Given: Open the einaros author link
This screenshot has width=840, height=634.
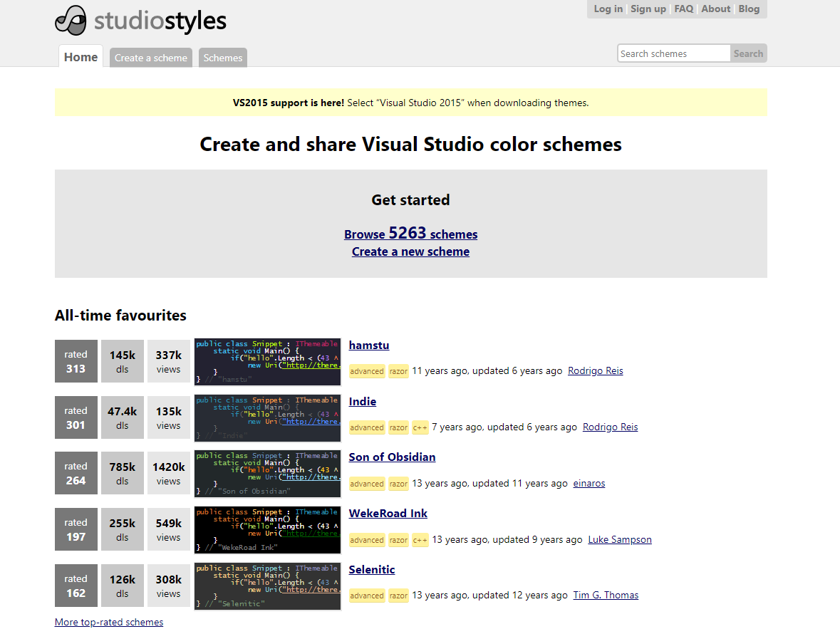Looking at the screenshot, I should (588, 483).
